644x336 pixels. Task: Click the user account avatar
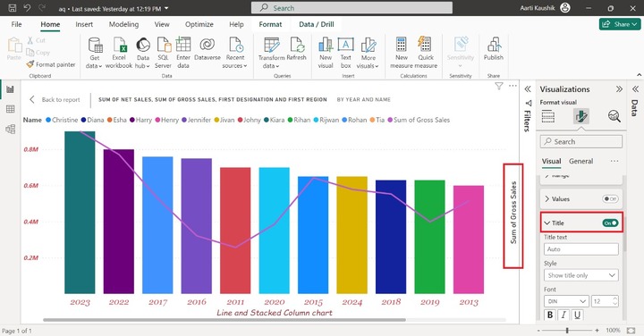click(x=565, y=8)
